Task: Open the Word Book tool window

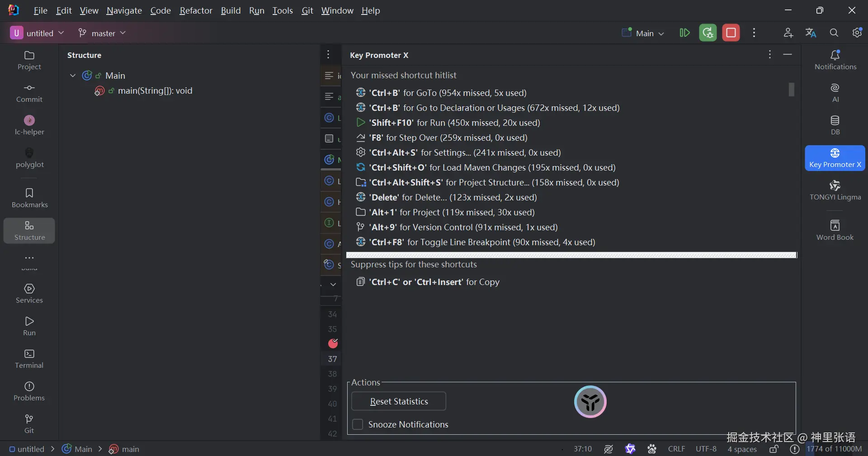Action: 835,231
